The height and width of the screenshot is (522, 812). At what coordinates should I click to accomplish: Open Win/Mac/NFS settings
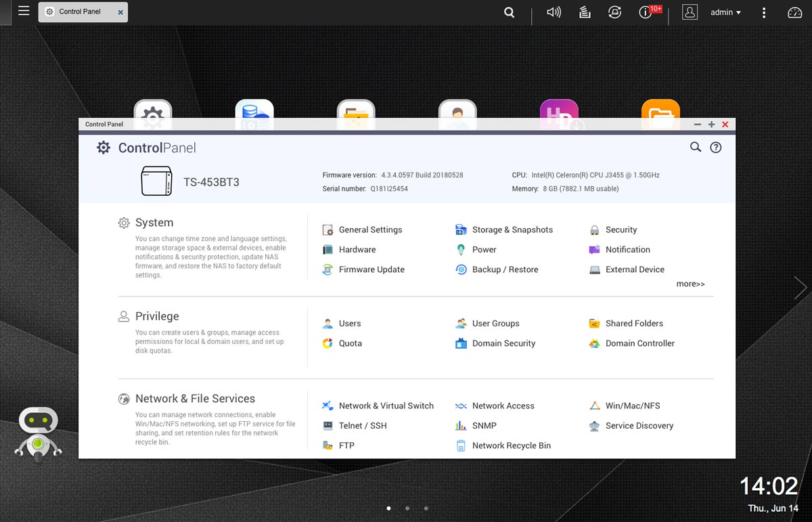pyautogui.click(x=624, y=406)
